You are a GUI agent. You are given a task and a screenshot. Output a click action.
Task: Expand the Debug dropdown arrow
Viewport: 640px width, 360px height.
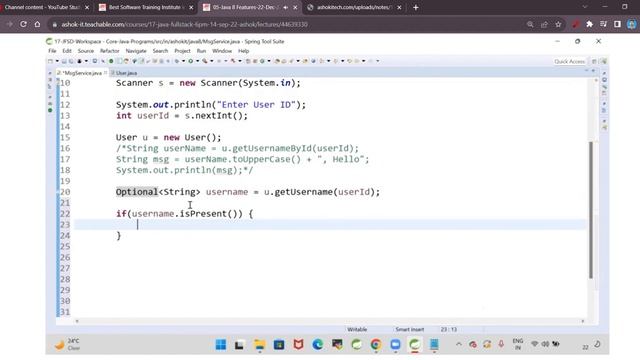[x=183, y=61]
